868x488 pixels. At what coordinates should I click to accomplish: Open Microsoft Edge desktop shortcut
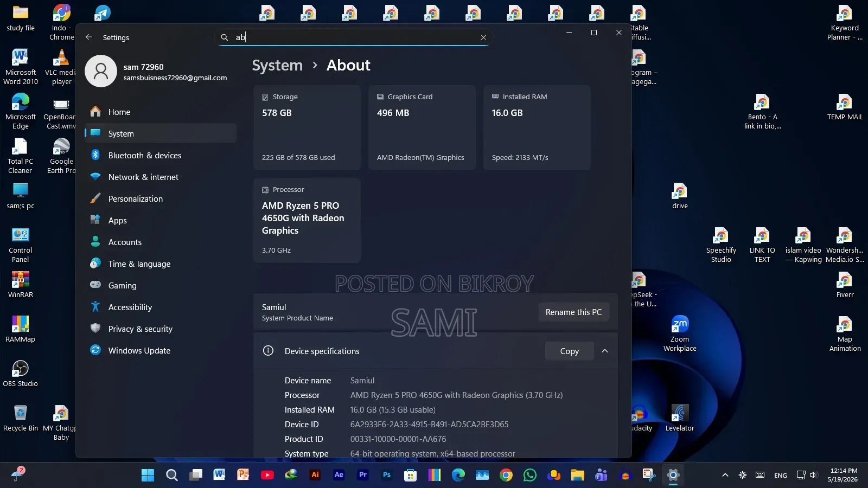pyautogui.click(x=21, y=111)
